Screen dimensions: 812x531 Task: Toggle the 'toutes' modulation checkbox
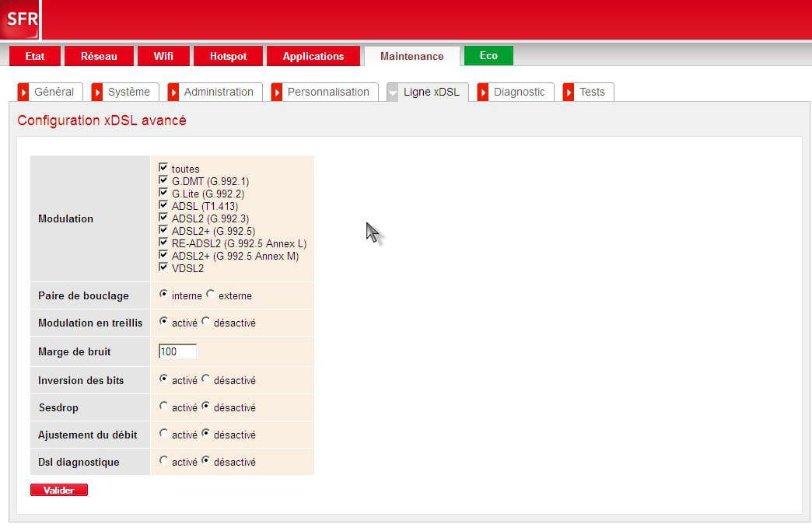pyautogui.click(x=163, y=167)
